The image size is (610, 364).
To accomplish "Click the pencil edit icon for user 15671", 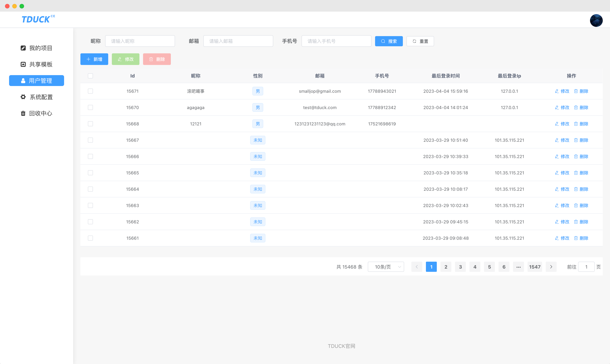I will click(x=557, y=91).
